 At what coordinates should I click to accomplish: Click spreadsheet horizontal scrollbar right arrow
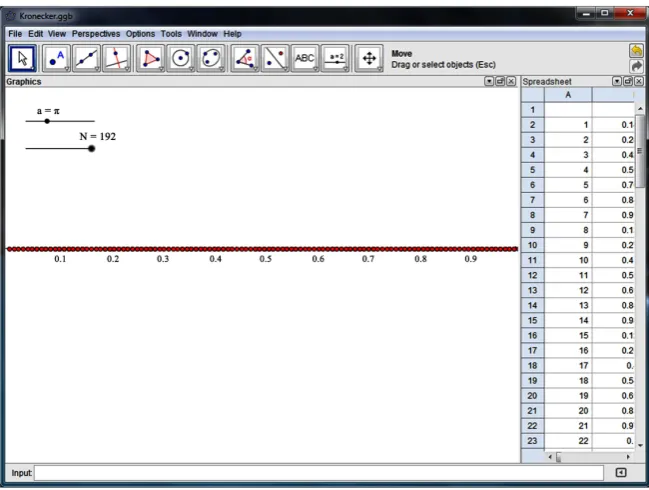click(x=629, y=457)
